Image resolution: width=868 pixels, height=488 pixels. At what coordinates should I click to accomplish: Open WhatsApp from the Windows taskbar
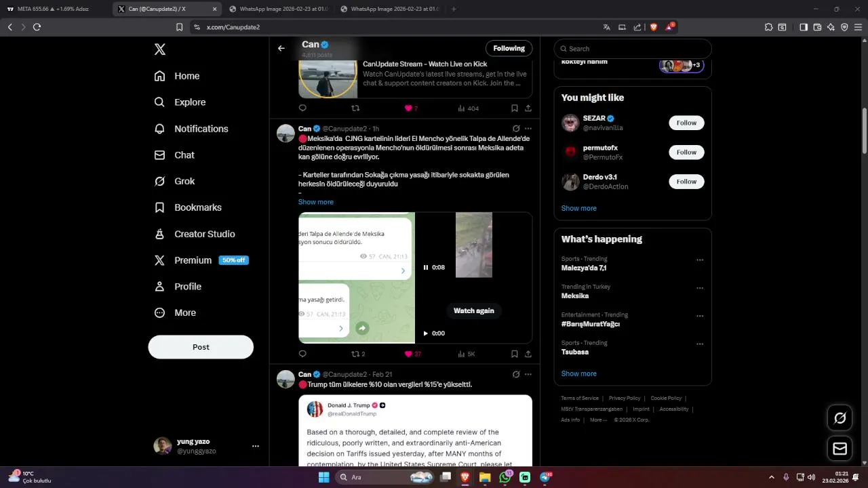(505, 477)
